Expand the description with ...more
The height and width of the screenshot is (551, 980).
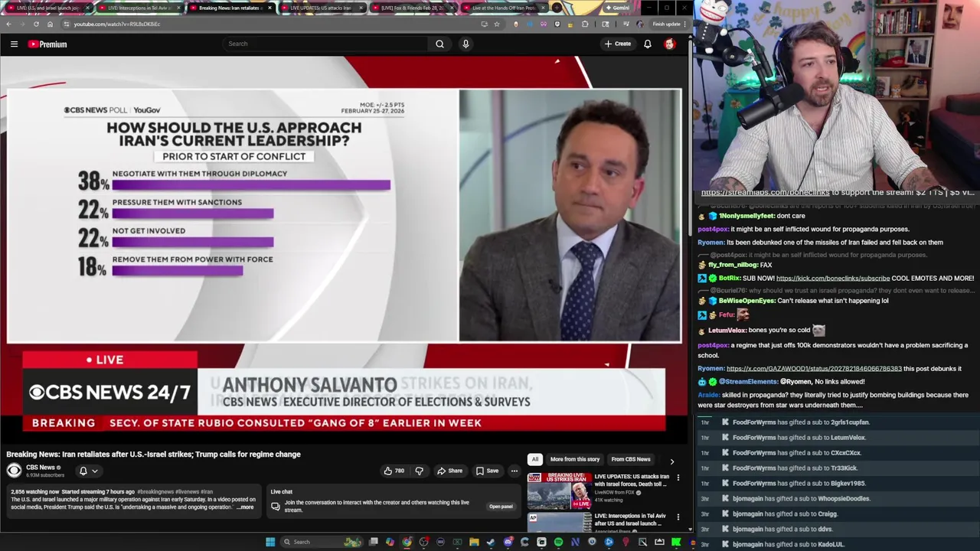click(x=245, y=507)
